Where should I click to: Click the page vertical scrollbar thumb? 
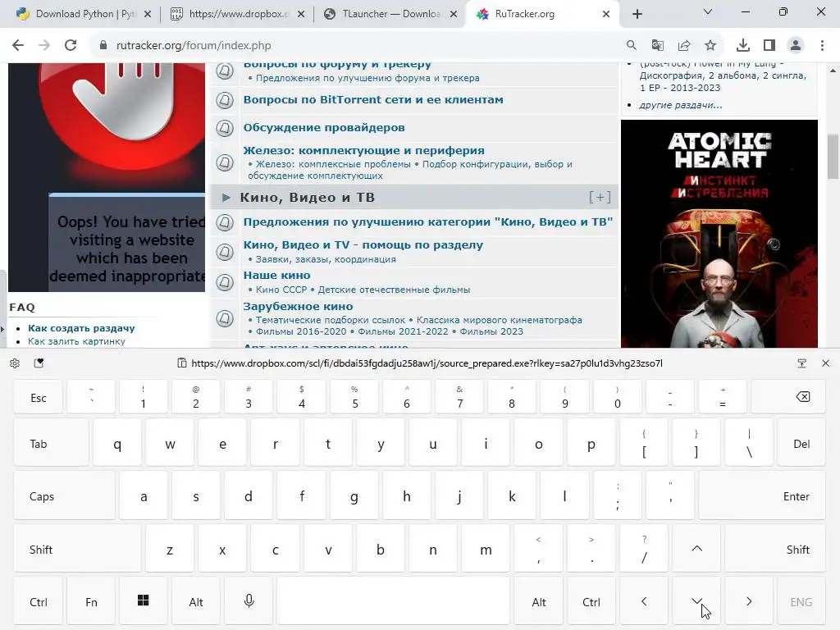tap(833, 157)
